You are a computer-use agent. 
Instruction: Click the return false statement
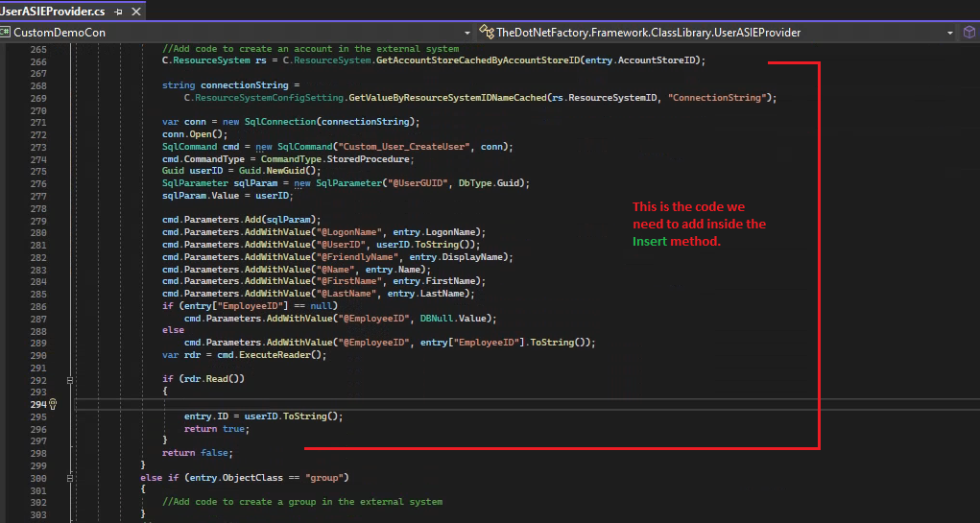[198, 453]
